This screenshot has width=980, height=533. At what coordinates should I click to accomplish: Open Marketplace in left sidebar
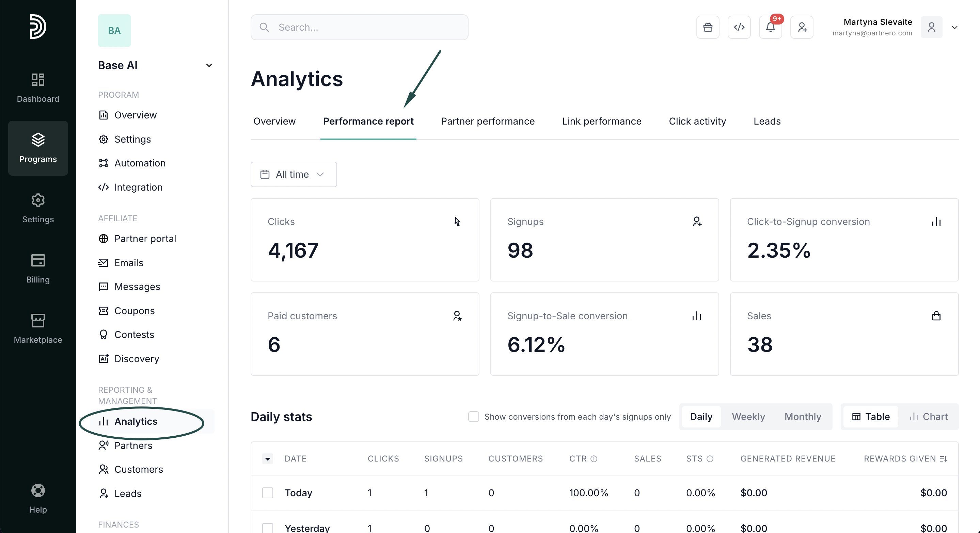[38, 329]
